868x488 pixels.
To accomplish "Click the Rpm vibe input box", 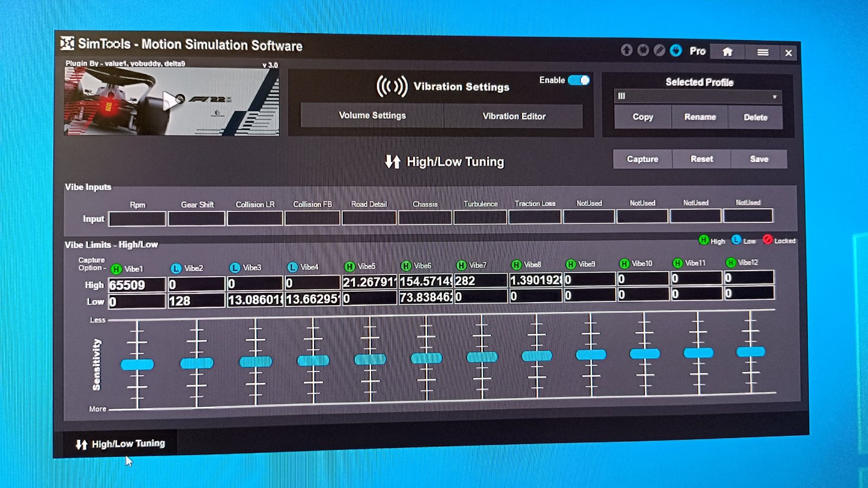I will point(137,219).
